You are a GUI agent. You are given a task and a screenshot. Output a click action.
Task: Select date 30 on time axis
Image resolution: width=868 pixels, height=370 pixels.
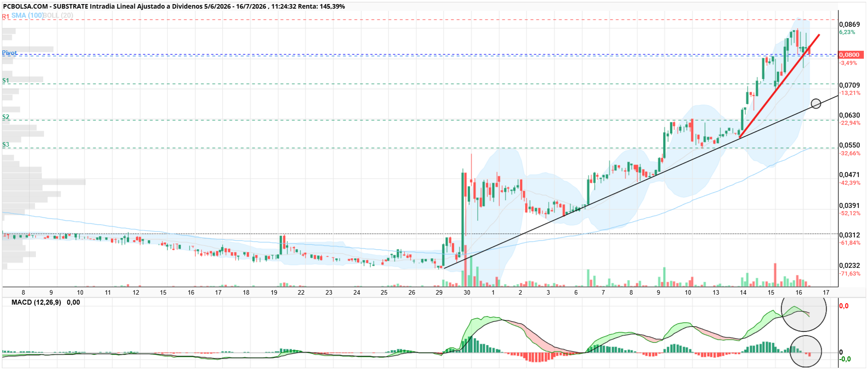pos(467,292)
